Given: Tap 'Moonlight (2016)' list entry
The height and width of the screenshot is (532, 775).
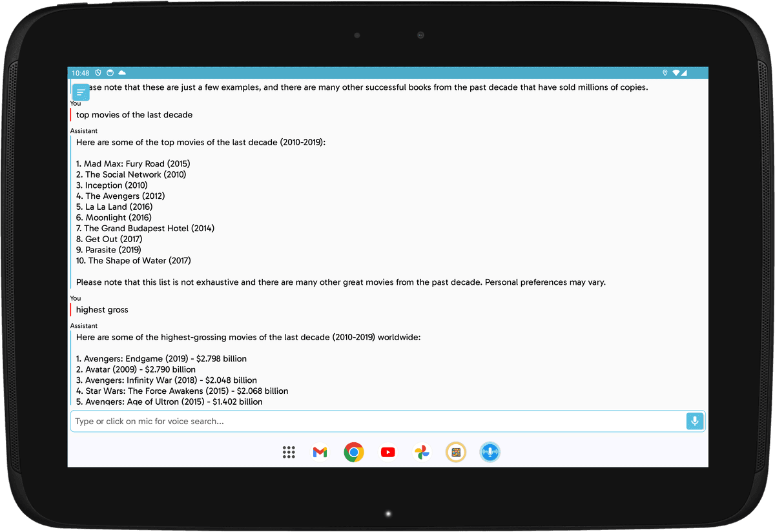Looking at the screenshot, I should [x=114, y=218].
